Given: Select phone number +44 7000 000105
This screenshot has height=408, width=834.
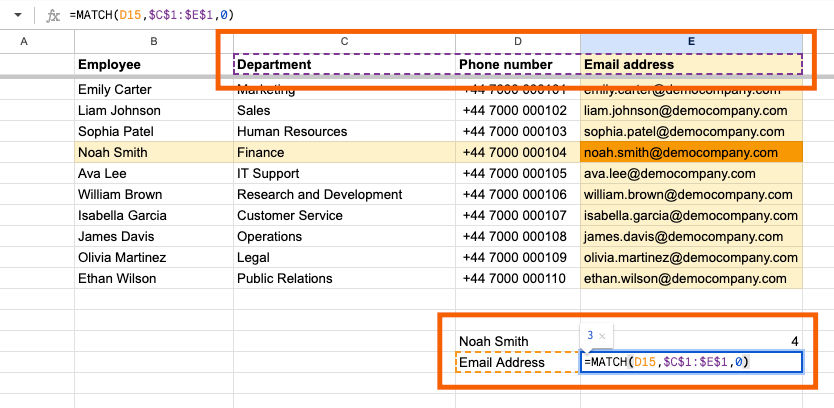Looking at the screenshot, I should click(x=518, y=173).
